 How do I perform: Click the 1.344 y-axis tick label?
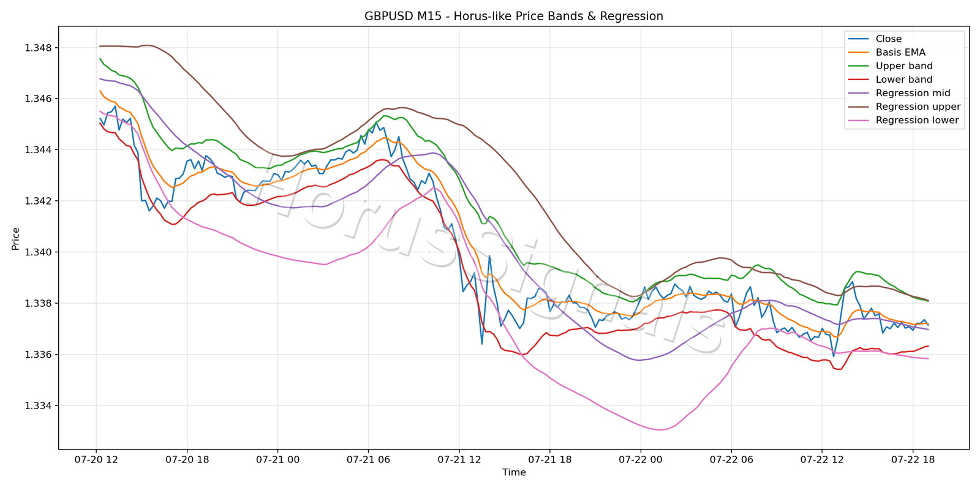coord(38,150)
